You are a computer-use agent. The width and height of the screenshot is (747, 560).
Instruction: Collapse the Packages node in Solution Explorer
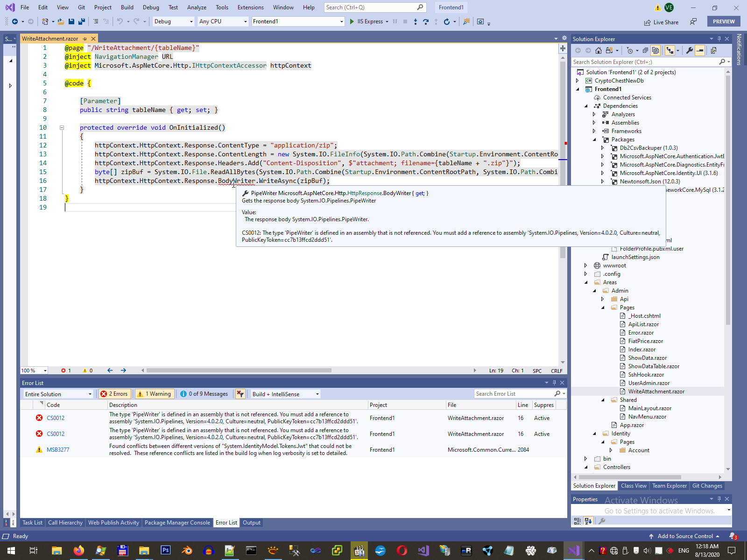pos(594,140)
